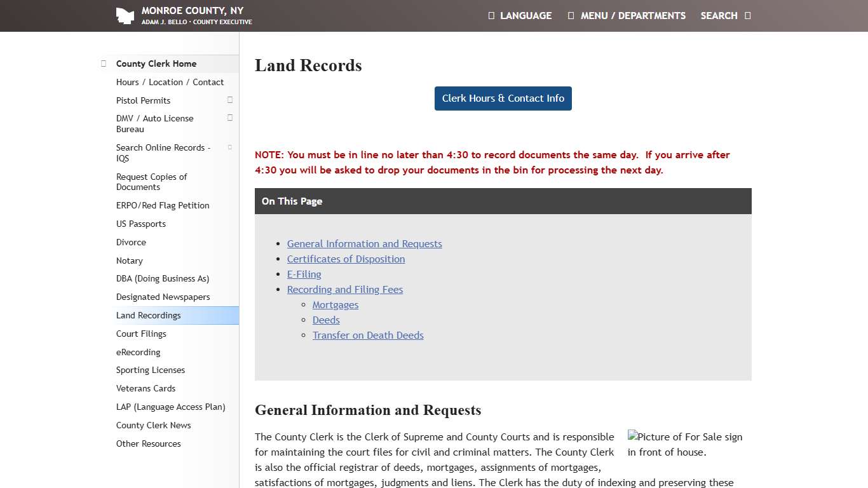Click the For Sale sign image
This screenshot has height=488, width=868.
click(685, 444)
